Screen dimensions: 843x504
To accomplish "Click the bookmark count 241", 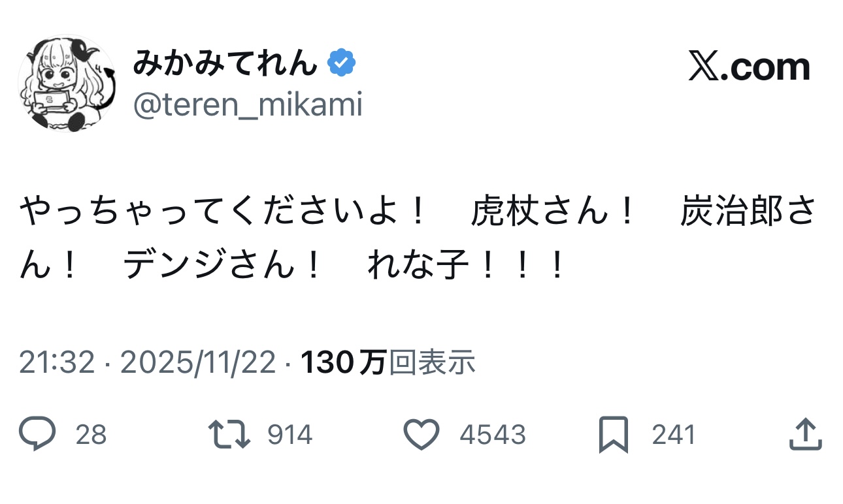I will (673, 435).
